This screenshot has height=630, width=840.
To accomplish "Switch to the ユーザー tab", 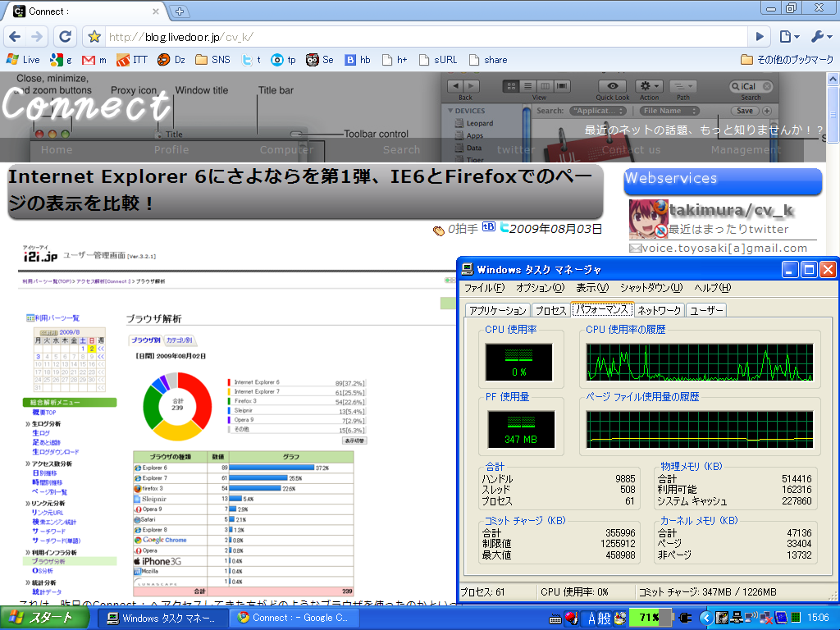I will tap(706, 310).
